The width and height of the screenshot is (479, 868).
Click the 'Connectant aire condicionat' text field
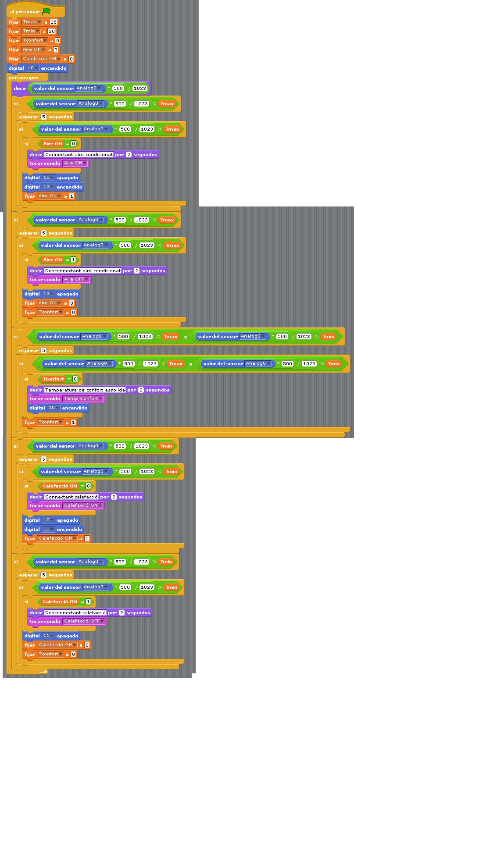click(79, 154)
